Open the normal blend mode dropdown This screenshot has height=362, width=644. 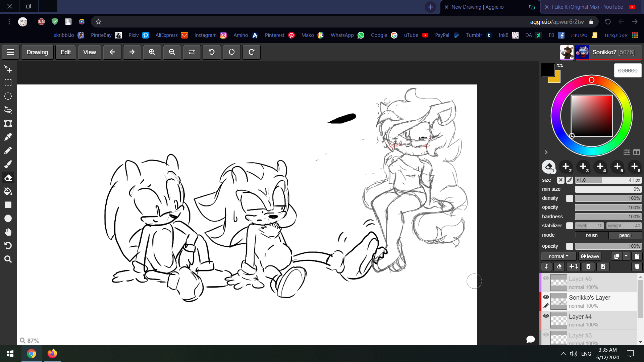[558, 256]
